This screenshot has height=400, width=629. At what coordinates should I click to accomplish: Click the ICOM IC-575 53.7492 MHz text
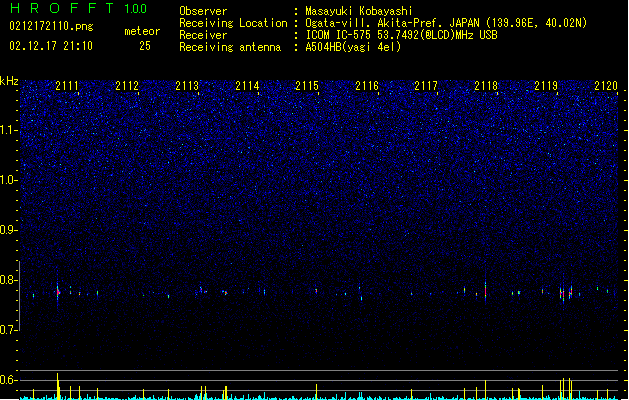point(402,35)
